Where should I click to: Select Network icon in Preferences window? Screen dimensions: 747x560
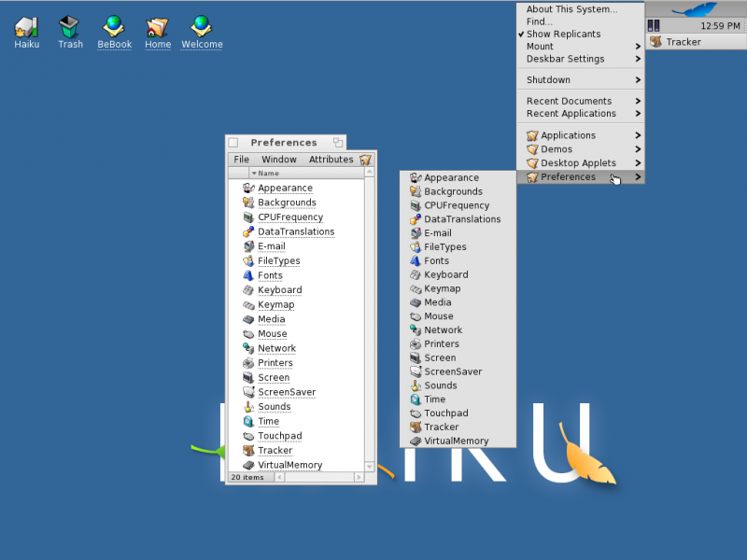[x=248, y=348]
